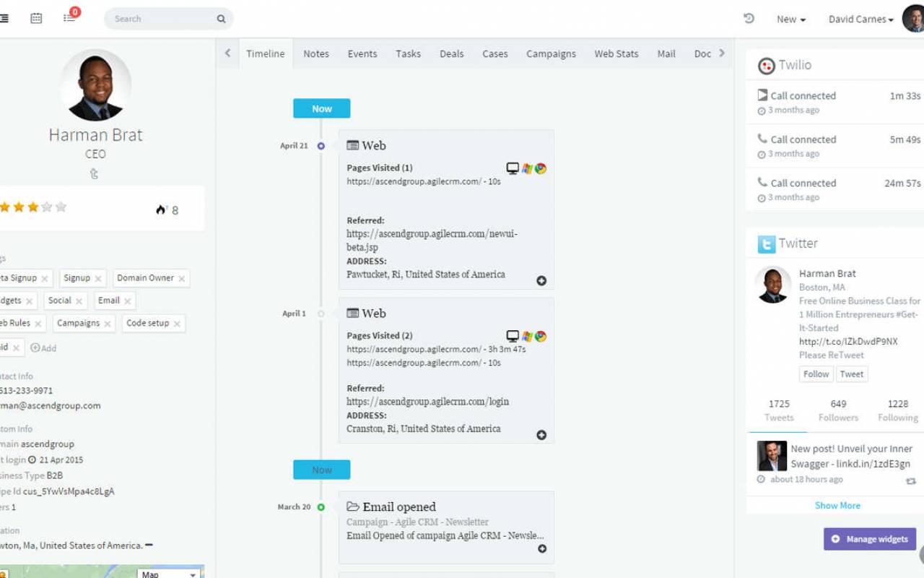
Task: Click Show More under Twitter feed
Action: tap(837, 505)
